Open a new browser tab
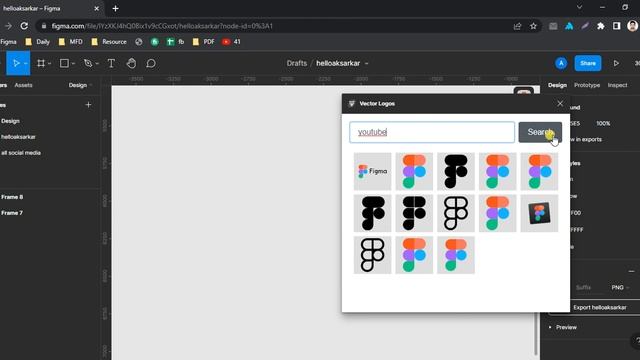The image size is (640, 360). point(116,8)
